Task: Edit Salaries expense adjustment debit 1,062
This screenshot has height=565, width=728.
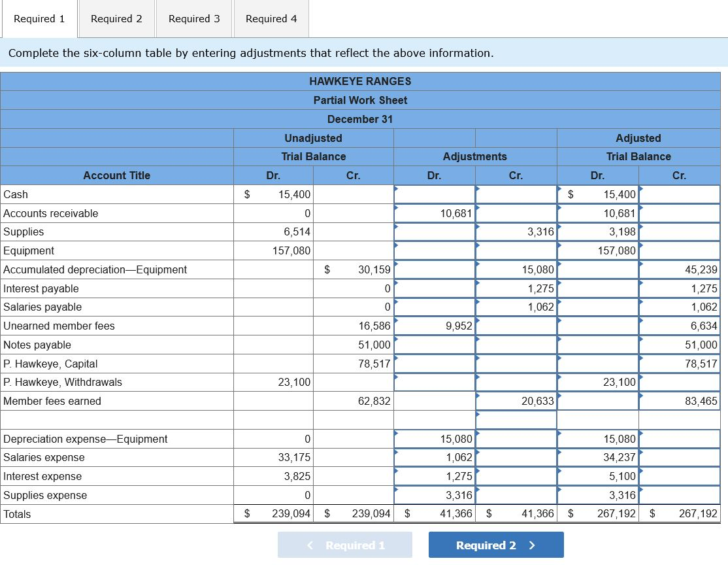Action: (x=435, y=458)
